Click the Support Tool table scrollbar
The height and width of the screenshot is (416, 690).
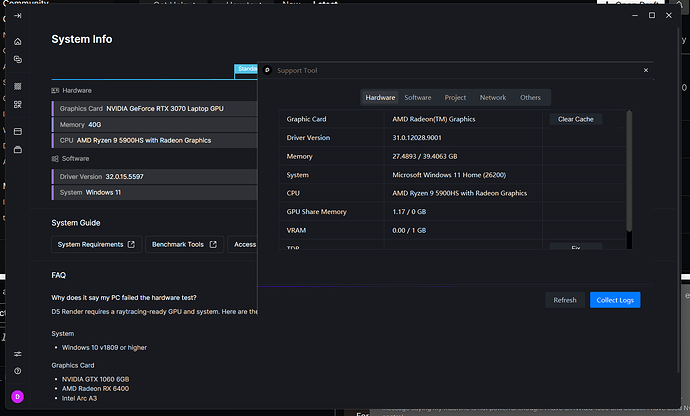(x=629, y=171)
